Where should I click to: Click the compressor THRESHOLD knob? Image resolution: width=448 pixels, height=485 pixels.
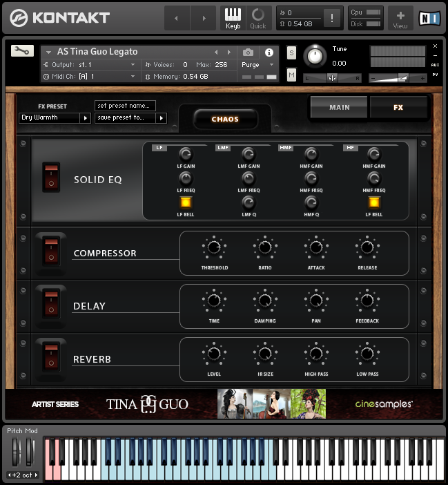(x=214, y=247)
